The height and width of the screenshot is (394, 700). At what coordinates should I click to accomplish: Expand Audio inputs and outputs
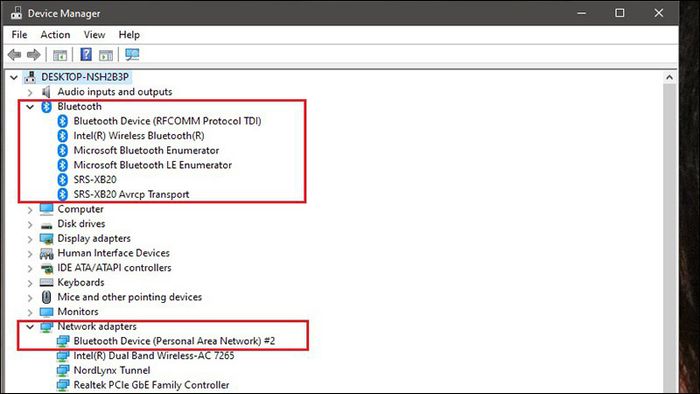tap(30, 92)
